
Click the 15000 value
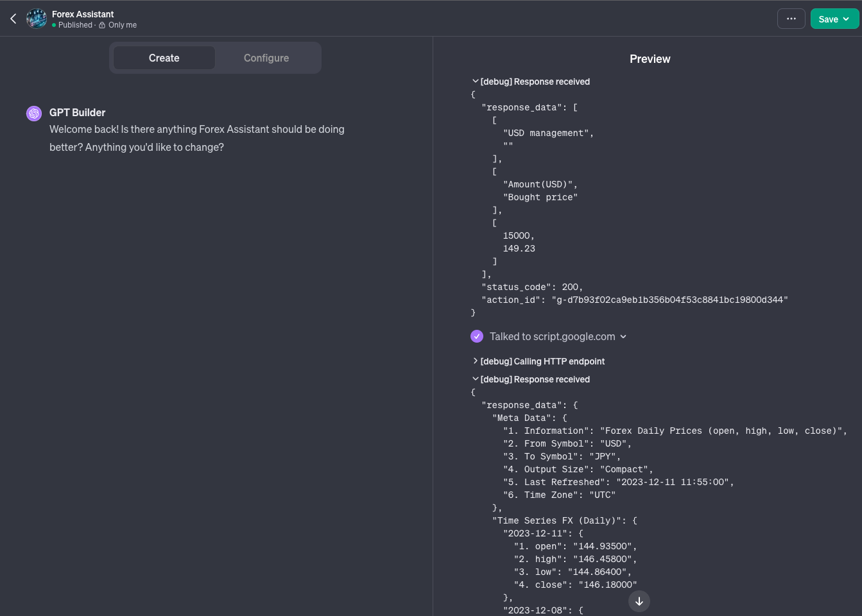click(x=519, y=235)
